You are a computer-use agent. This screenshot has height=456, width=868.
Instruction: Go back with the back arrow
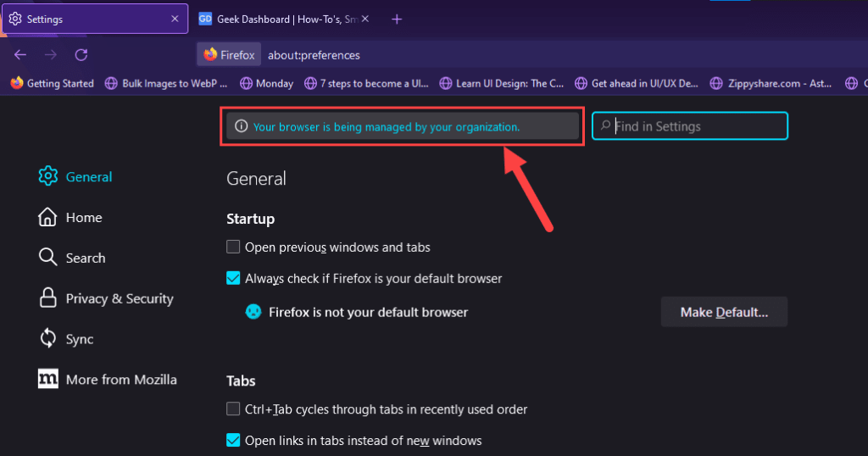[20, 55]
